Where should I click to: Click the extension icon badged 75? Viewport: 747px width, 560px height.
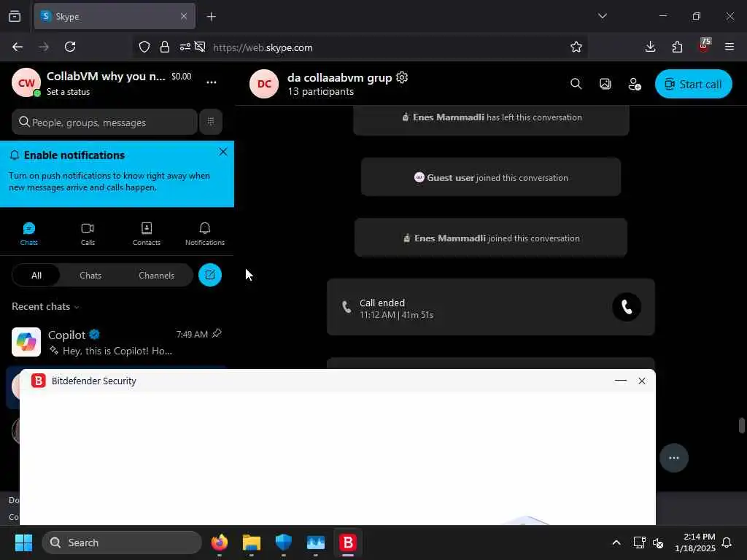tap(704, 45)
